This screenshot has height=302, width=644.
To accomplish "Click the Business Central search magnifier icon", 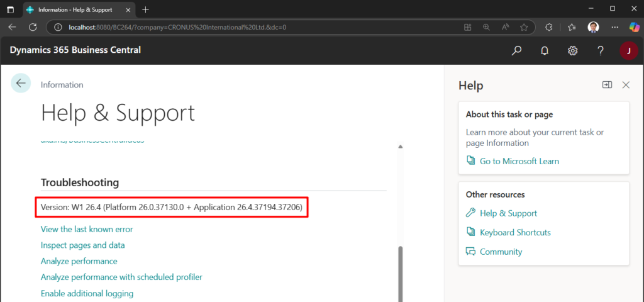I will [x=517, y=50].
